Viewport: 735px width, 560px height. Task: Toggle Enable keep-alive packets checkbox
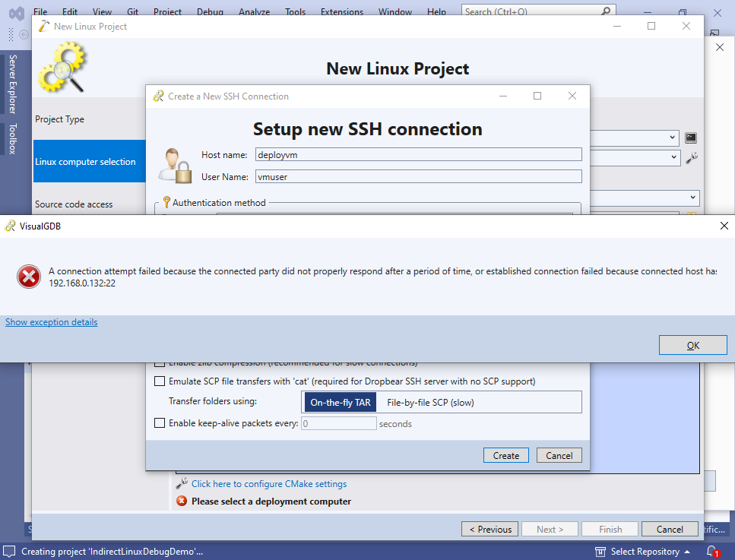click(160, 422)
